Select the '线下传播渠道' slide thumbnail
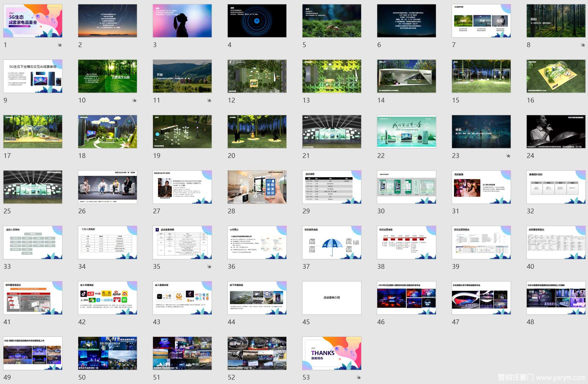588x384 pixels. 257,298
